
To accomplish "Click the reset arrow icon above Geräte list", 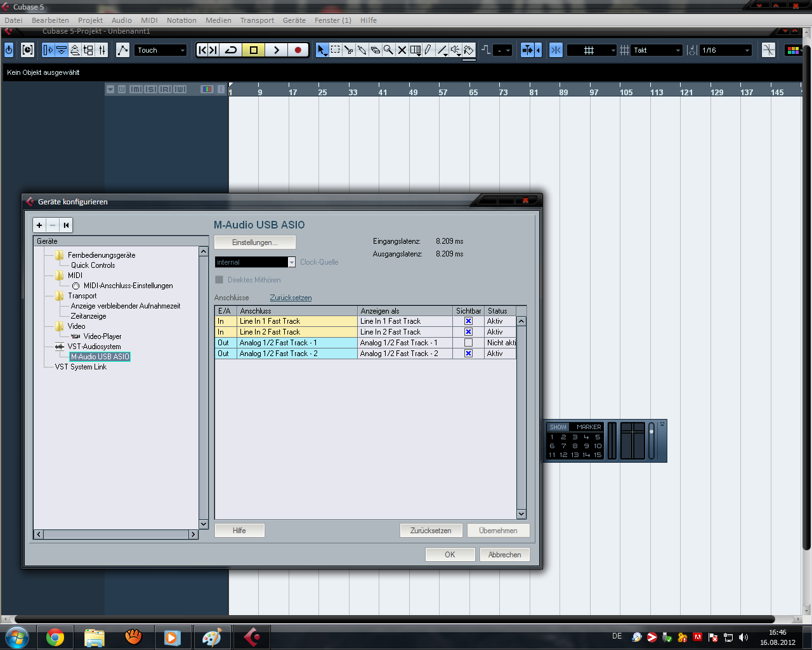I will tap(66, 225).
